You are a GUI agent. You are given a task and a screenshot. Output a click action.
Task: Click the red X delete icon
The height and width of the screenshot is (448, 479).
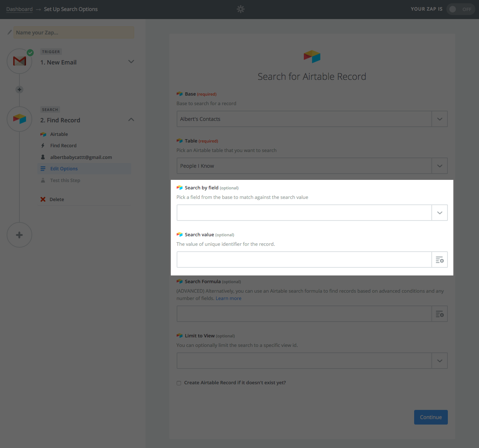pos(43,199)
